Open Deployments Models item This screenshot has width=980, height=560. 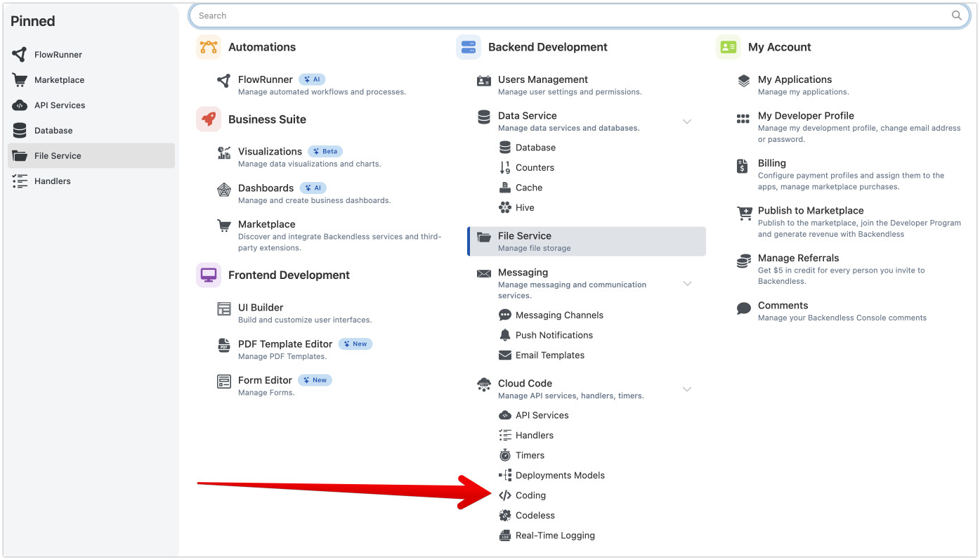coord(560,476)
